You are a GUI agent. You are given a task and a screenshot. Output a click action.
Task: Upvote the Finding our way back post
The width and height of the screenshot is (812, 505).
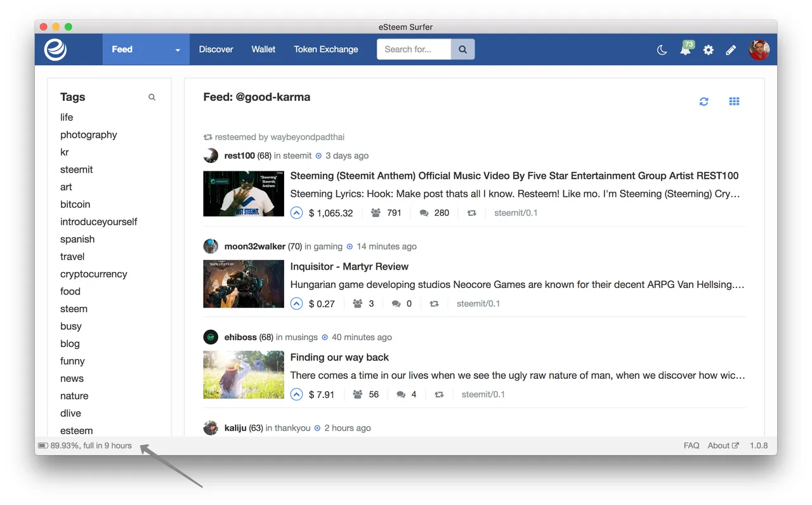coord(296,395)
